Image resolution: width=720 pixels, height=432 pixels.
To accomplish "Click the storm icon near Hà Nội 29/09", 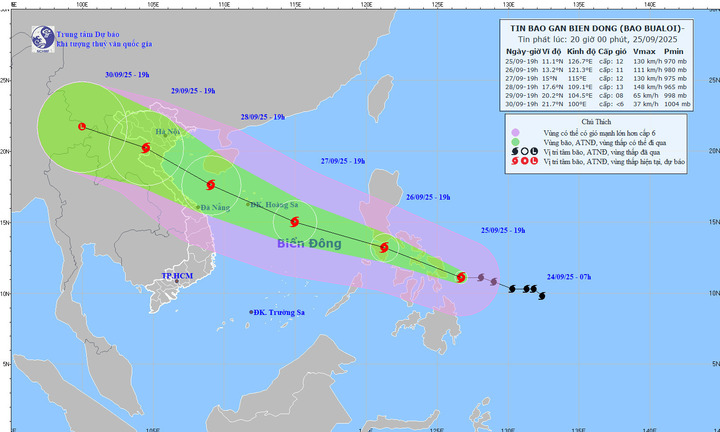I will coord(146,148).
